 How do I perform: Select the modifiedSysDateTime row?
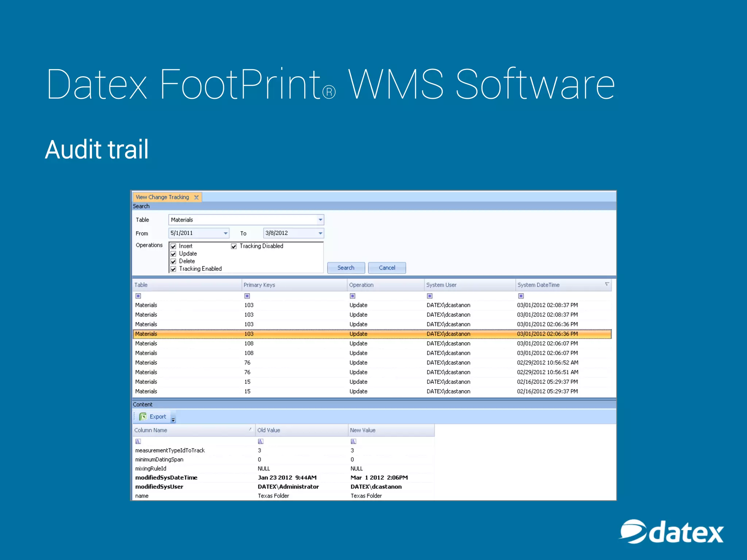point(283,478)
